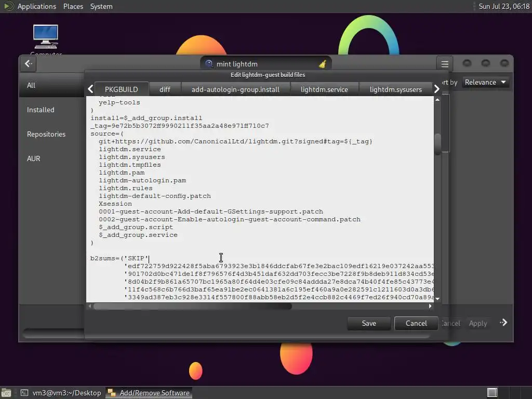The height and width of the screenshot is (399, 532).
Task: Click the editor scroll up arrow
Action: point(437,100)
